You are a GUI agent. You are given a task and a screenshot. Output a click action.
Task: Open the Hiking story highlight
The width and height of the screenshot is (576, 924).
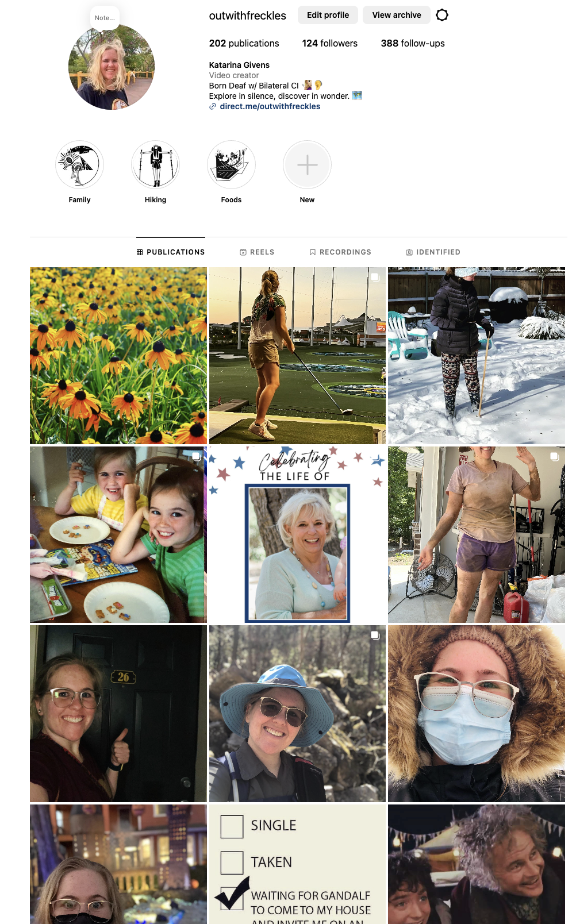click(155, 165)
